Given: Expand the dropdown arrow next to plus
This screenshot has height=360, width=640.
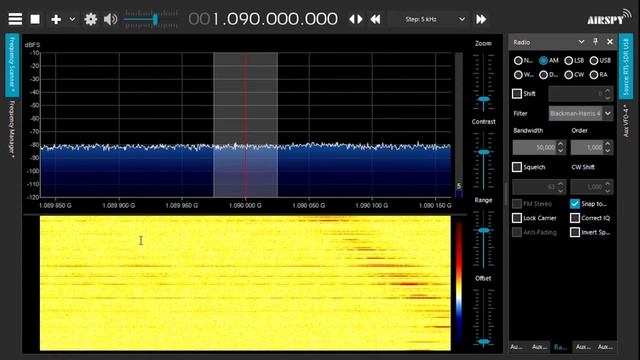Looking at the screenshot, I should click(72, 19).
